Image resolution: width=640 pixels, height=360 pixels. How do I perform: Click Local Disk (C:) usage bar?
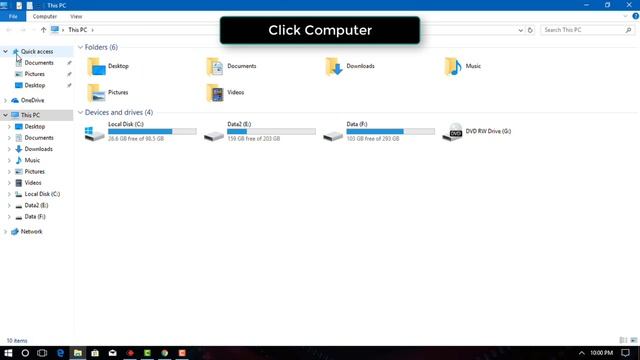coord(152,131)
